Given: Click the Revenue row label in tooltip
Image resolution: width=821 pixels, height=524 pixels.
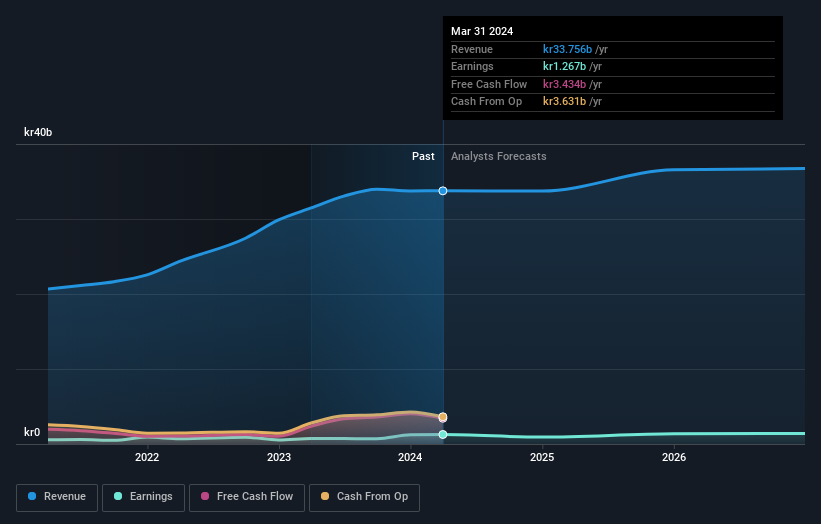Looking at the screenshot, I should pyautogui.click(x=472, y=49).
